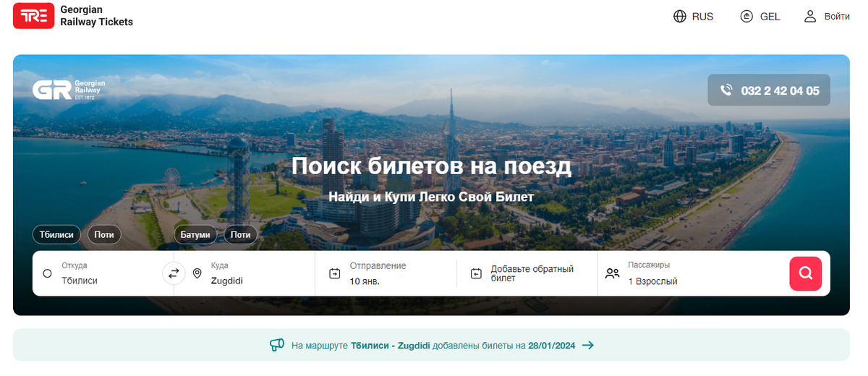
Task: Click the departure circle icon
Action: coord(48,273)
